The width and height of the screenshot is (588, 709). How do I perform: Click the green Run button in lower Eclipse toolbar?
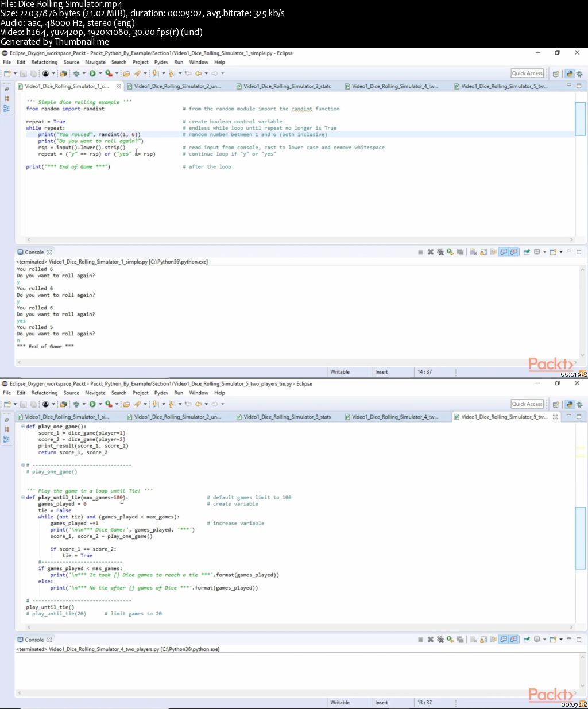(x=92, y=404)
